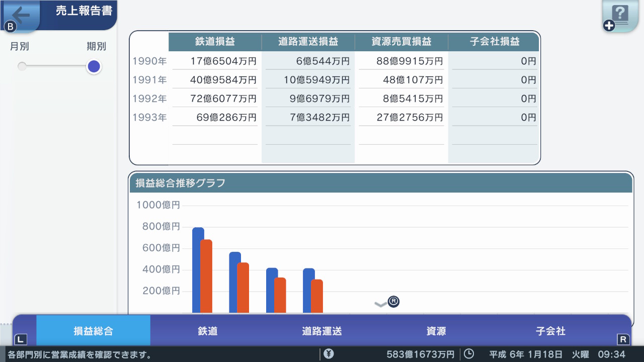Click the 1990年 row label
Screen dimensions: 644x362
(x=149, y=61)
